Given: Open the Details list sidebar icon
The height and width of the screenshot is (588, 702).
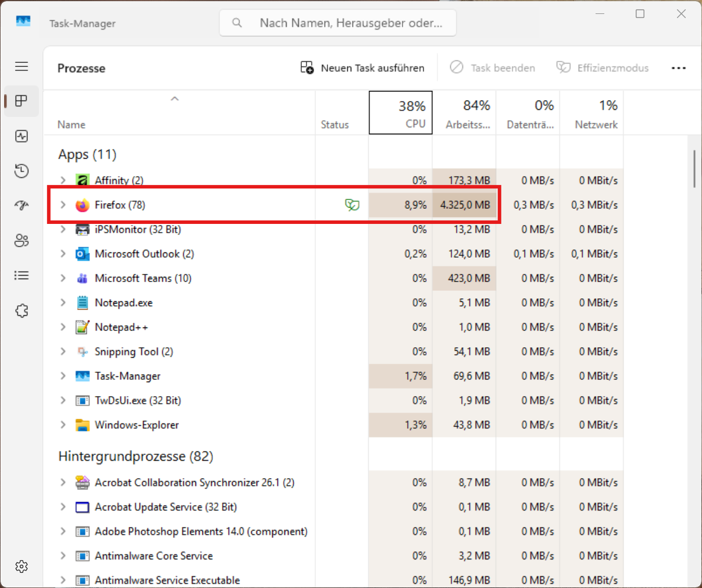Looking at the screenshot, I should (x=22, y=276).
